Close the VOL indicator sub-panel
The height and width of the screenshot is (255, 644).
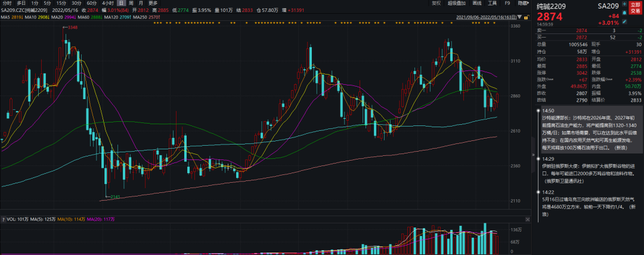(x=527, y=220)
